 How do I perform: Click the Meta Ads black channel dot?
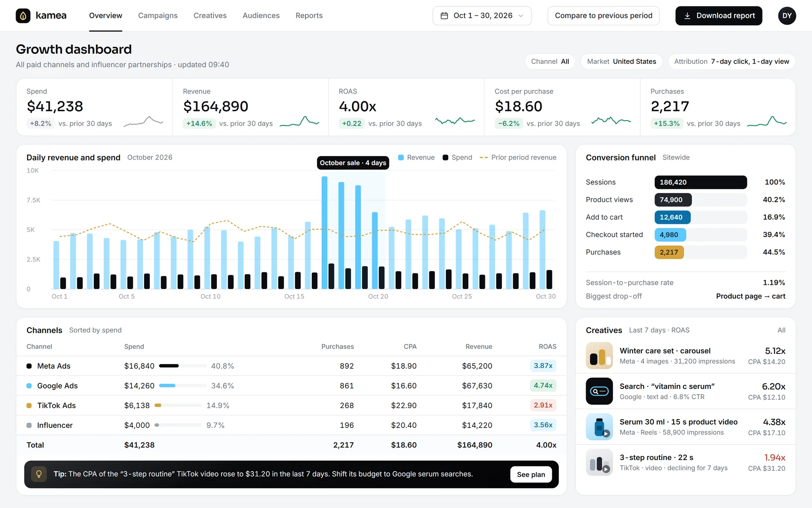29,366
